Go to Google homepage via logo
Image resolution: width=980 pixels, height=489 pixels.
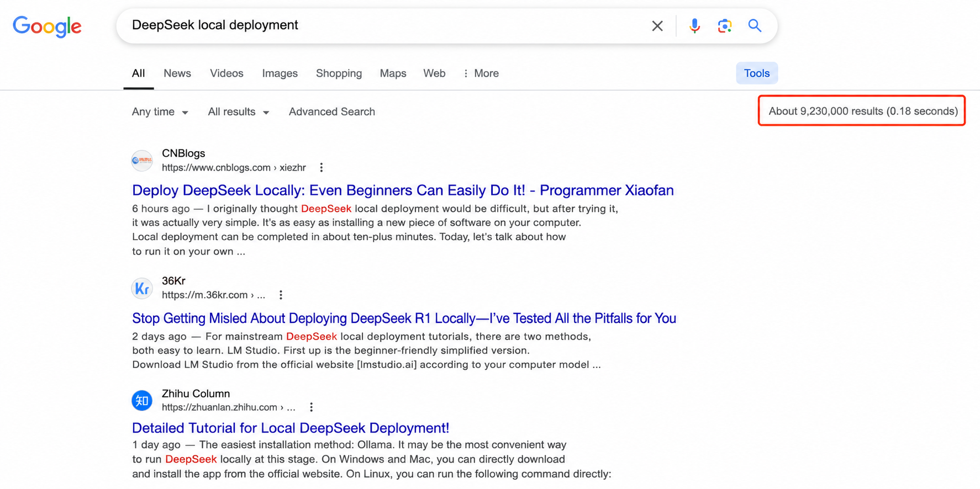pos(47,26)
